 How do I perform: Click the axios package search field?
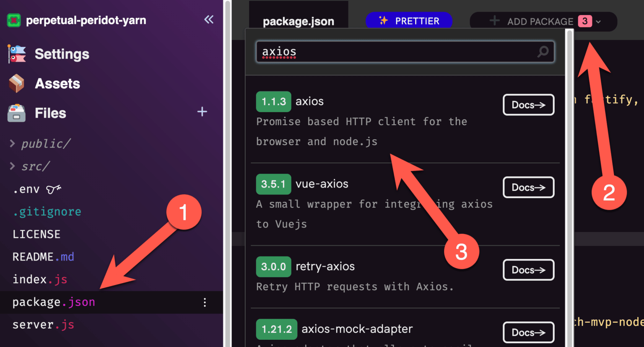pos(394,52)
